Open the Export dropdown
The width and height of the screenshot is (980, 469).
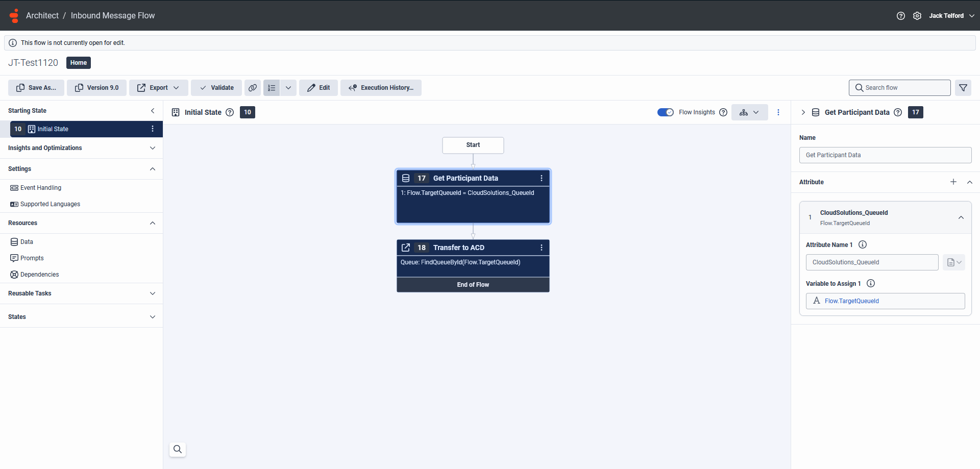[x=158, y=87]
